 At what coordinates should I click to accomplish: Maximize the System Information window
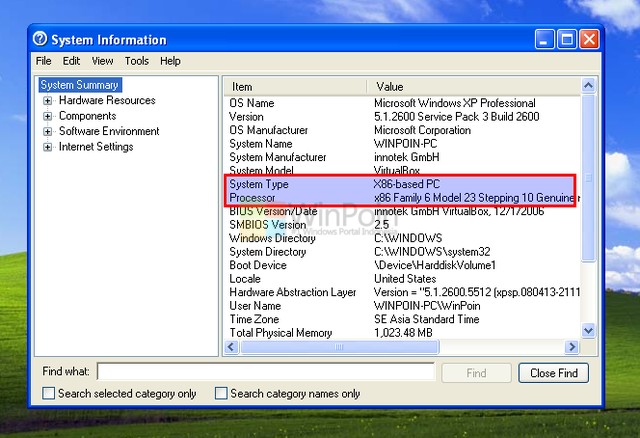[x=567, y=40]
